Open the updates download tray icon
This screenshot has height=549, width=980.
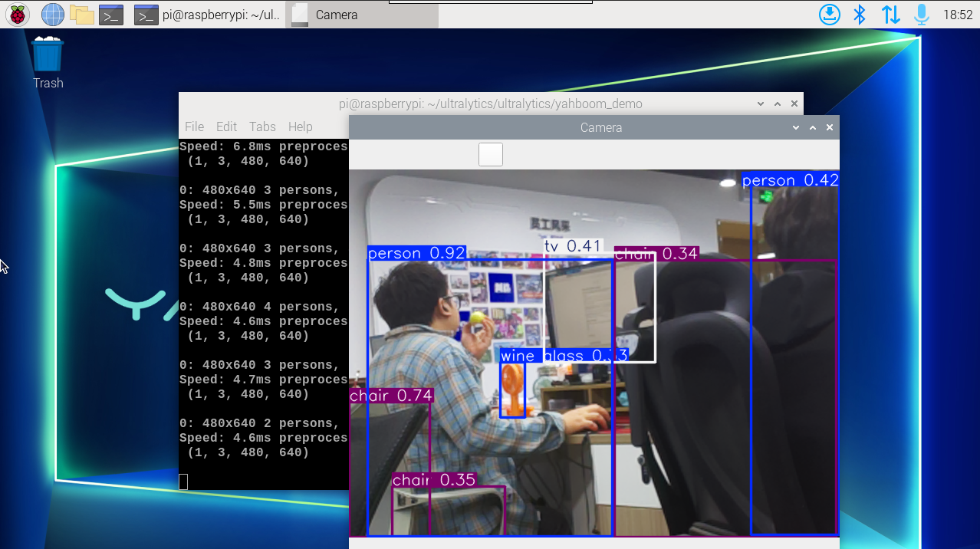[x=829, y=14]
